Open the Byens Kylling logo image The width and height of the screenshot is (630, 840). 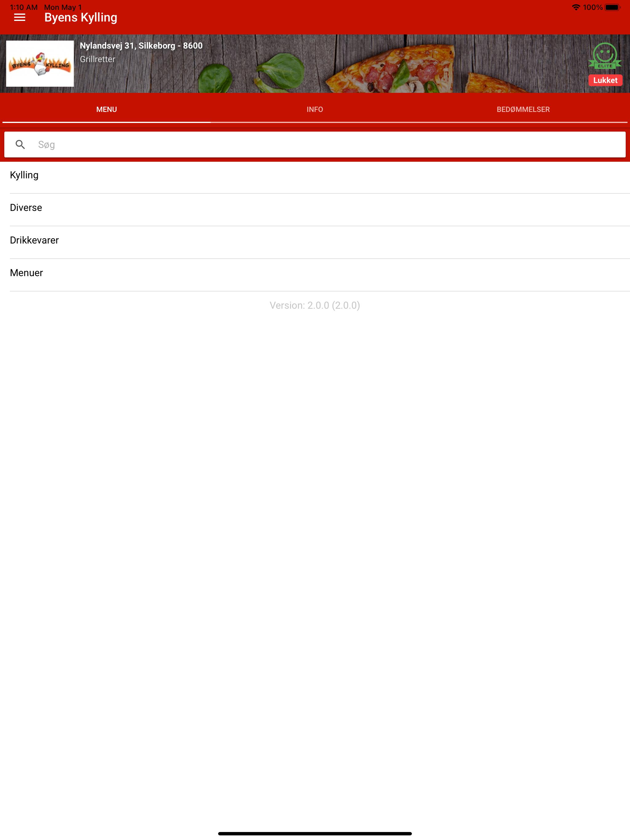pyautogui.click(x=40, y=63)
